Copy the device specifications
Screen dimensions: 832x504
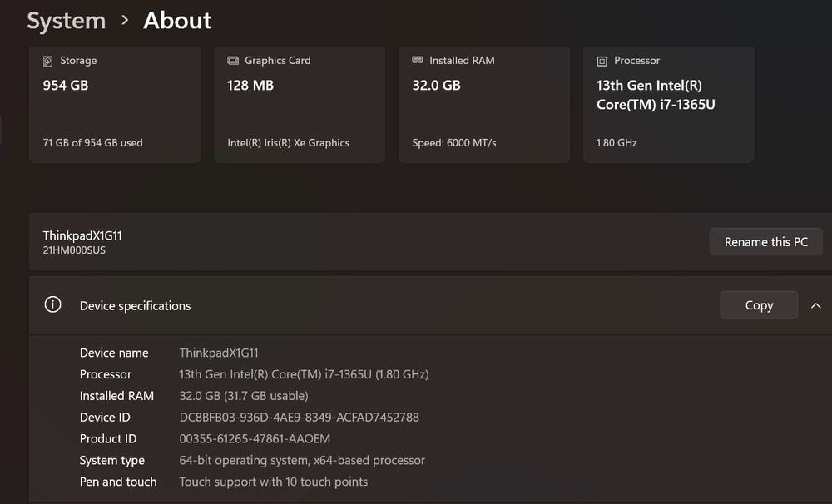[758, 305]
